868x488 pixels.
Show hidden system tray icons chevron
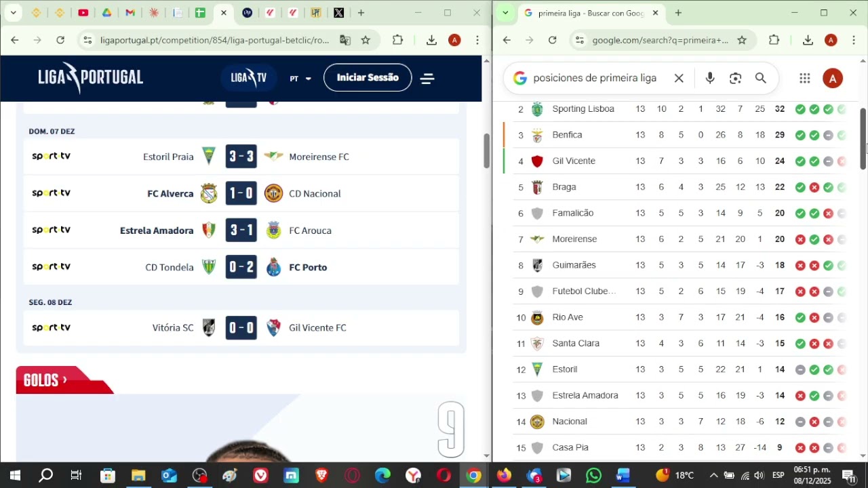[x=713, y=475]
